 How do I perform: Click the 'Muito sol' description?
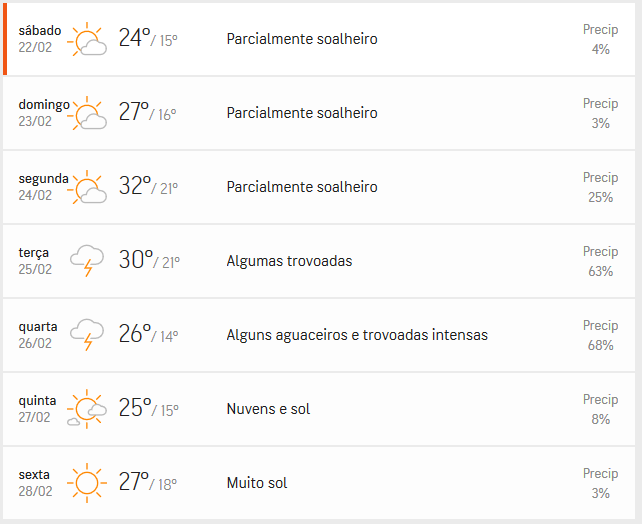pos(257,483)
